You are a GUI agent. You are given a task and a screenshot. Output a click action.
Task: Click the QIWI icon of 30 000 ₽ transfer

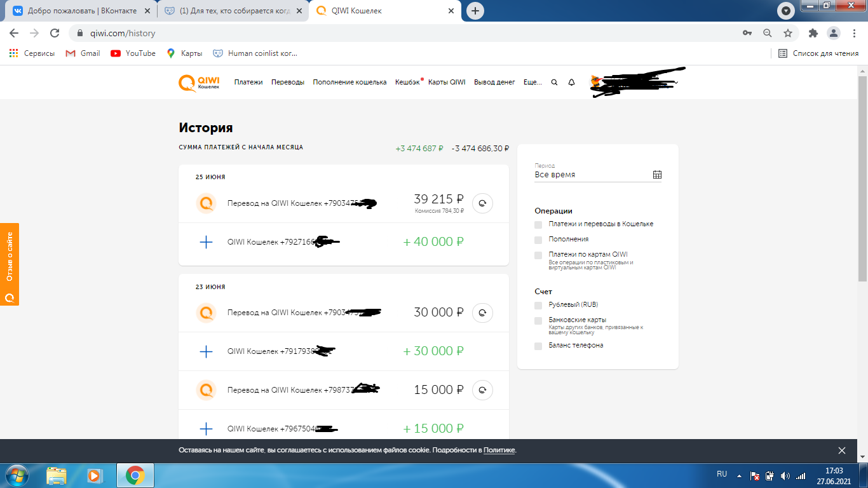pos(206,313)
